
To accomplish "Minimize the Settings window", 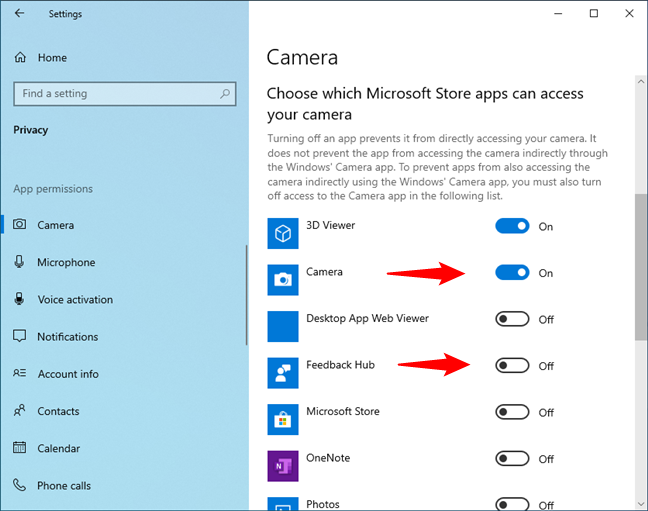I will click(558, 13).
